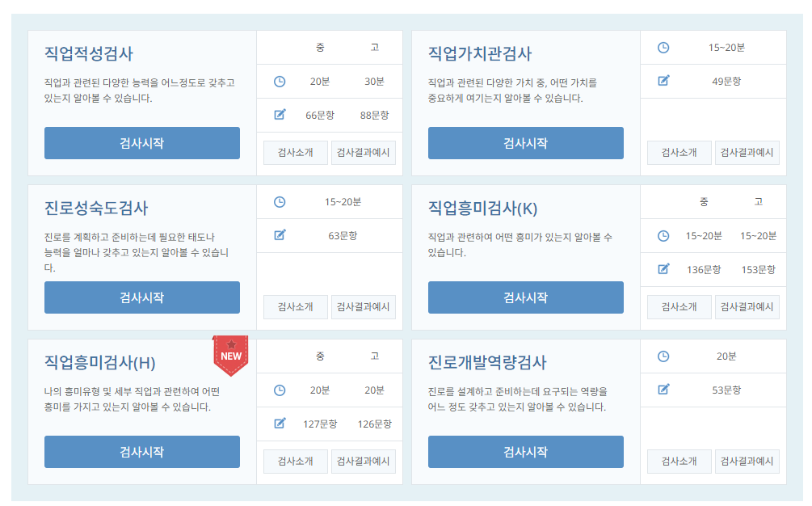The height and width of the screenshot is (506, 812).
Task: Click 검사시작 for 직업가치관검사
Action: point(526,143)
